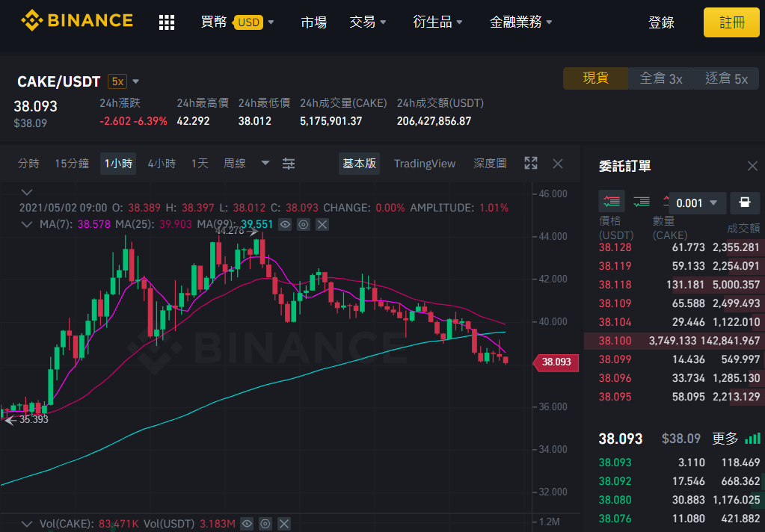The image size is (765, 532).
Task: Click the green signal strength bars icon
Action: 752,438
